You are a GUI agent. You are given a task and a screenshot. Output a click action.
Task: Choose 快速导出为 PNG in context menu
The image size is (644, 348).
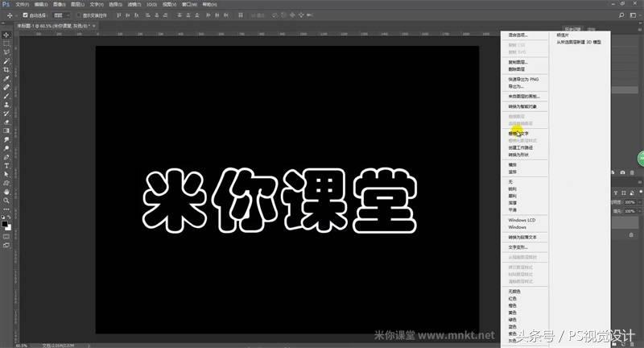click(523, 79)
